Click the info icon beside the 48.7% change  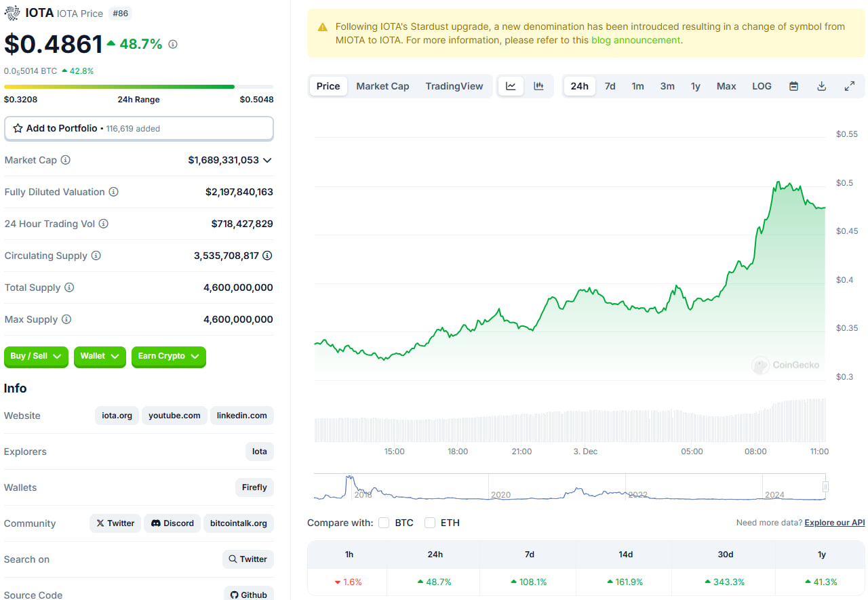pyautogui.click(x=173, y=44)
